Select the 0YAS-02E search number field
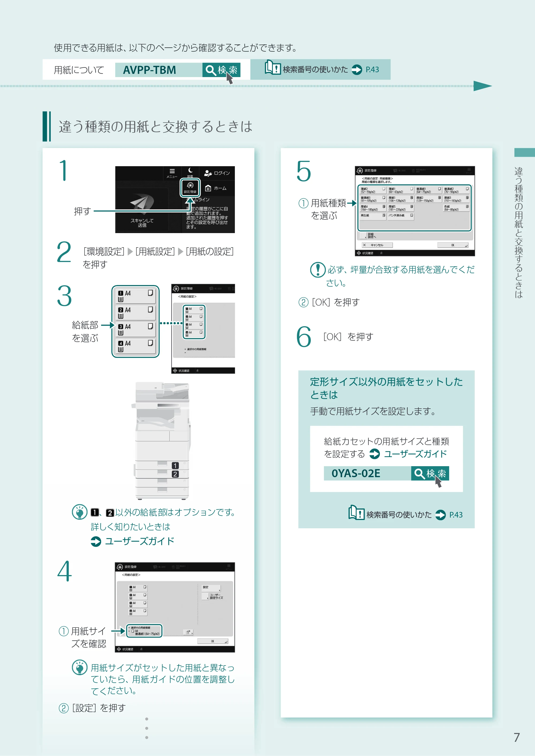 point(367,473)
